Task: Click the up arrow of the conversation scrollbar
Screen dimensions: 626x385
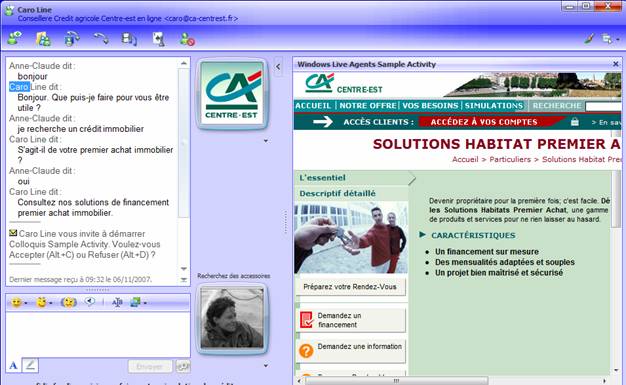Action: tap(184, 63)
